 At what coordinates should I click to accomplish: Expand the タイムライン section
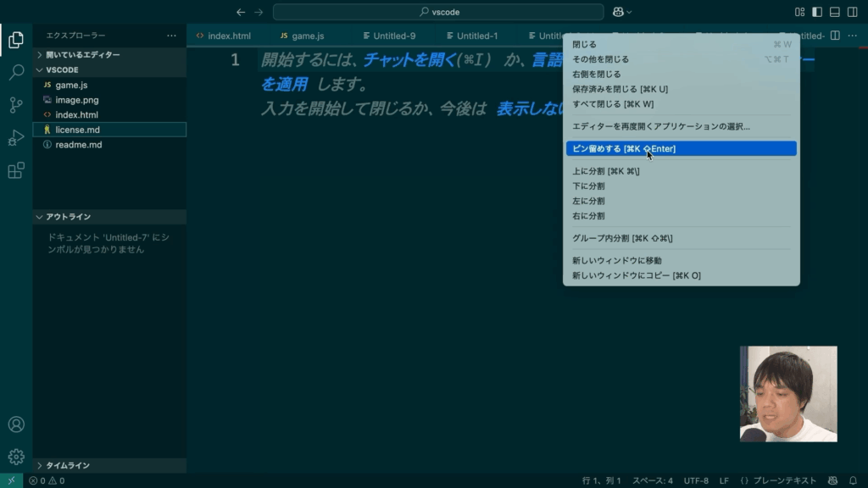(x=68, y=465)
